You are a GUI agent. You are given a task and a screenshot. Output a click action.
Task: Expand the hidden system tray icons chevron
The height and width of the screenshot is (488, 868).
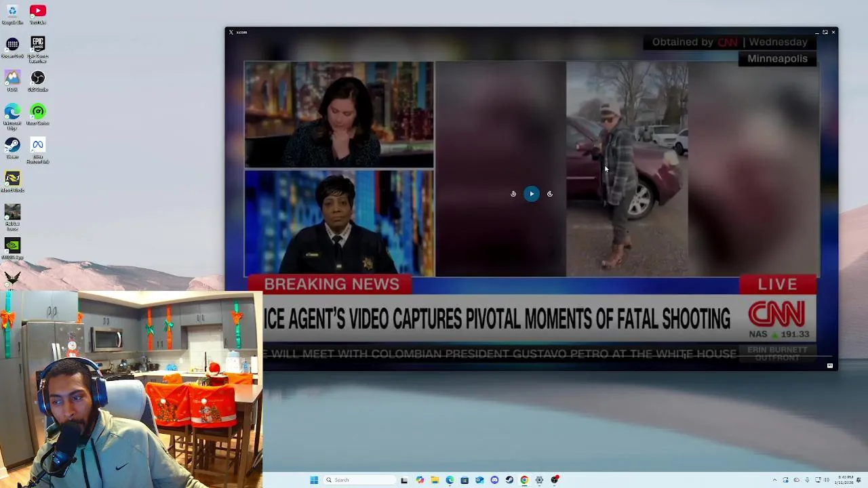775,480
